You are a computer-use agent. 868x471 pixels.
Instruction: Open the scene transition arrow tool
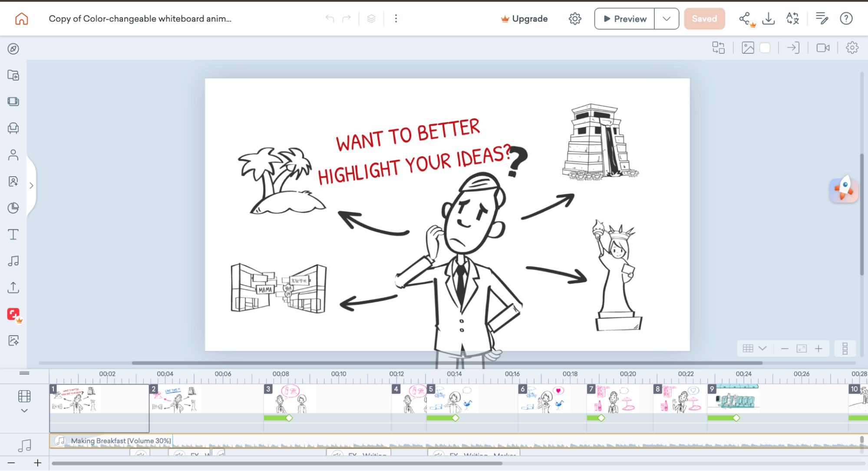pyautogui.click(x=793, y=48)
